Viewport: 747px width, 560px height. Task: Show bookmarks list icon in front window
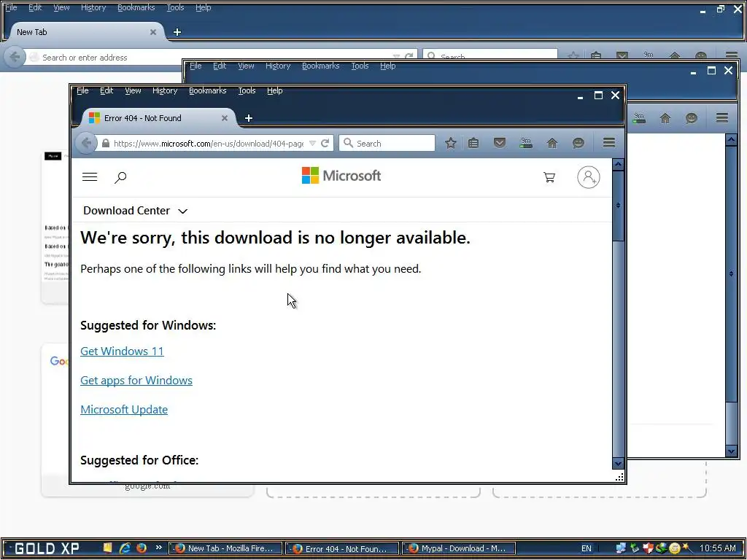point(473,143)
